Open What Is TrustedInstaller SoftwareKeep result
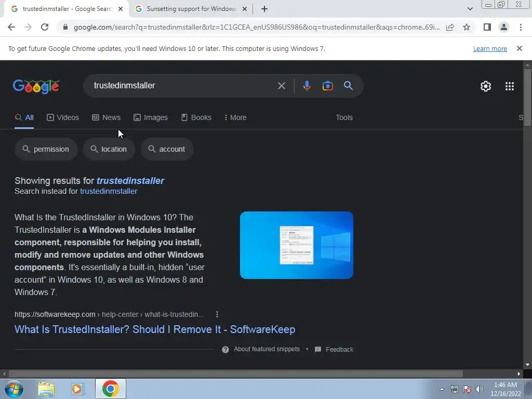532x399 pixels. click(155, 329)
